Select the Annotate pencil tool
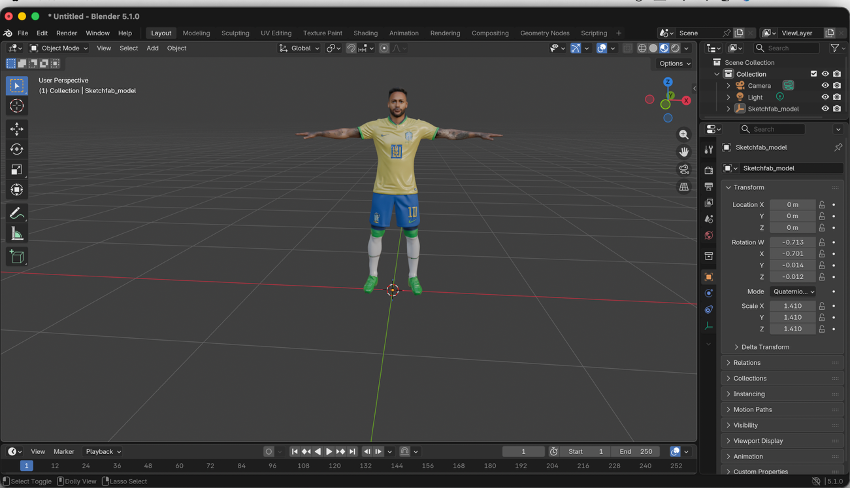This screenshot has height=488, width=850. pos(16,213)
